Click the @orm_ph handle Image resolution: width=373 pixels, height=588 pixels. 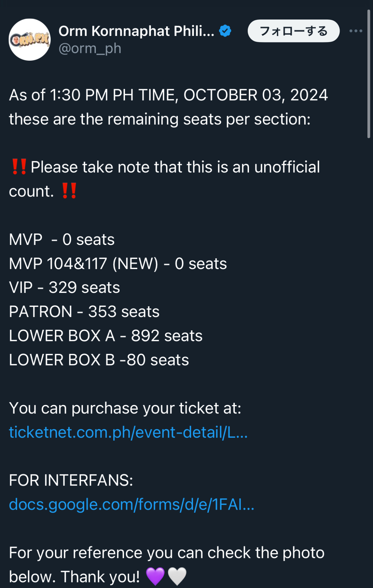pyautogui.click(x=90, y=49)
